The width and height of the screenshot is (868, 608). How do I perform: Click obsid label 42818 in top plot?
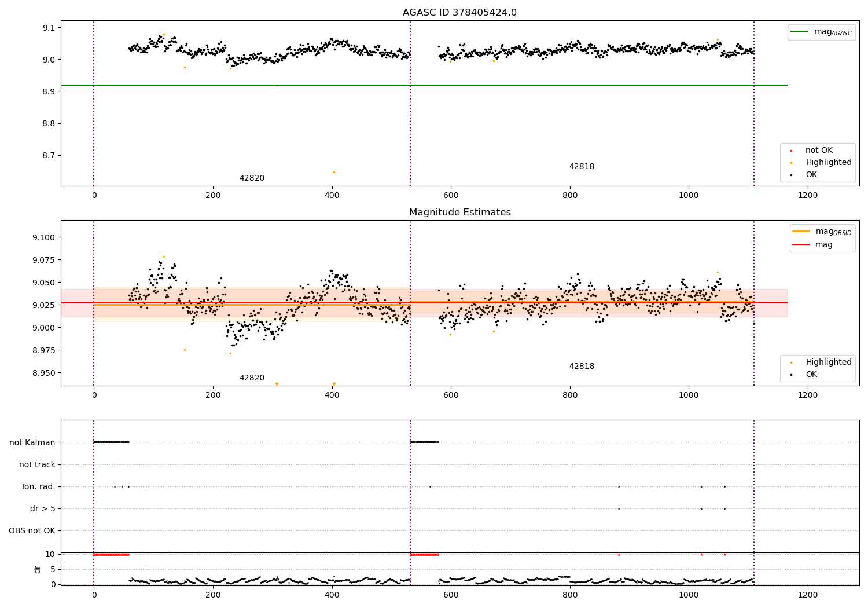coord(582,167)
